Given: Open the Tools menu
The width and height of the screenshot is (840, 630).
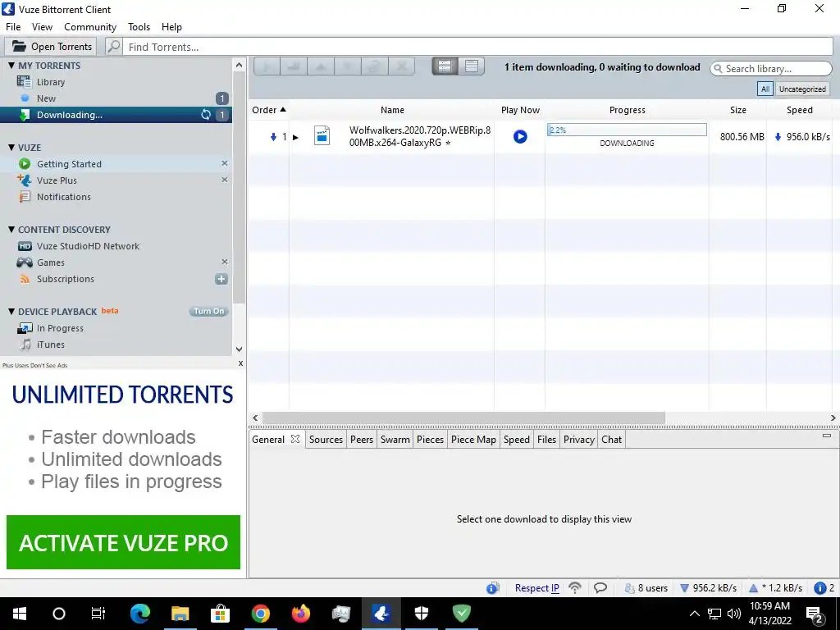Looking at the screenshot, I should (139, 27).
